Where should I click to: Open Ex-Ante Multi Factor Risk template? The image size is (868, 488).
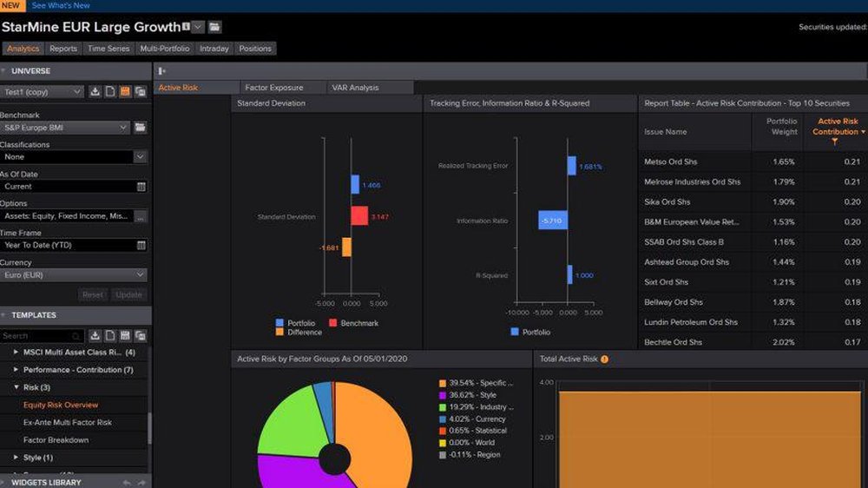point(68,422)
